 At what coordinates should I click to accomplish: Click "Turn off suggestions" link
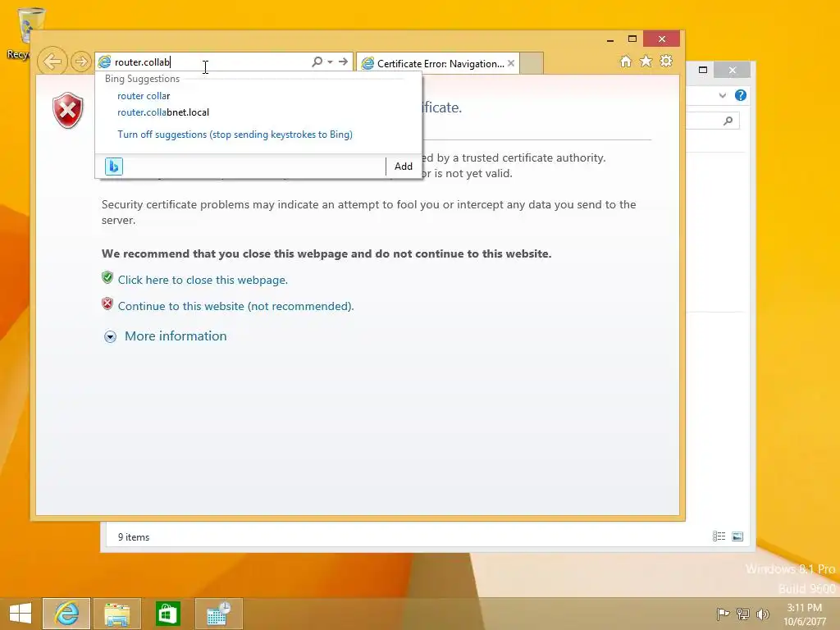tap(235, 135)
